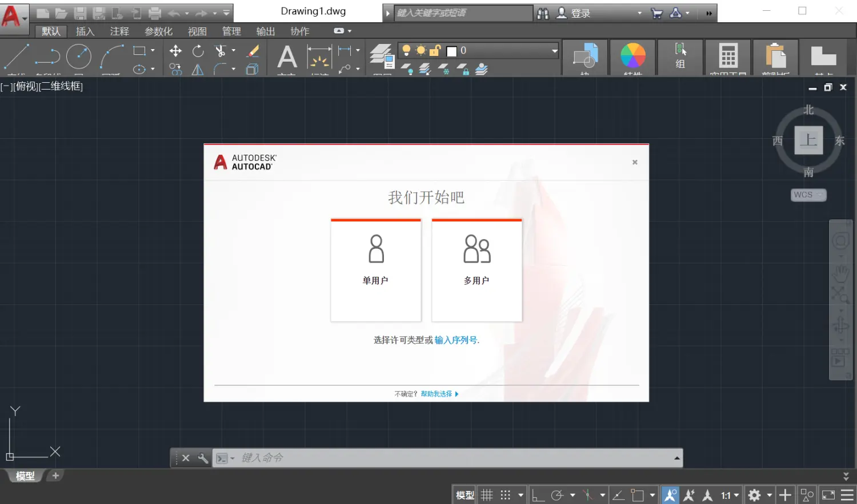857x504 pixels.
Task: Click the Block insert icon
Action: 585,57
